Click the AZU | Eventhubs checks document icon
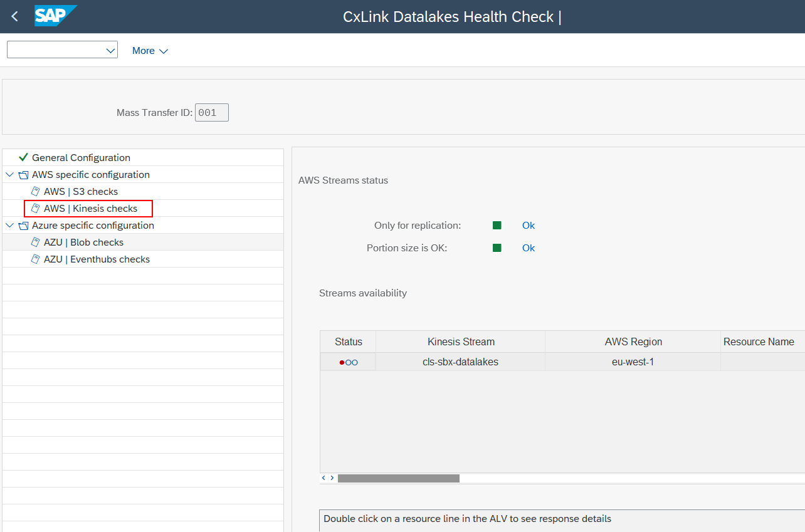 coord(36,259)
